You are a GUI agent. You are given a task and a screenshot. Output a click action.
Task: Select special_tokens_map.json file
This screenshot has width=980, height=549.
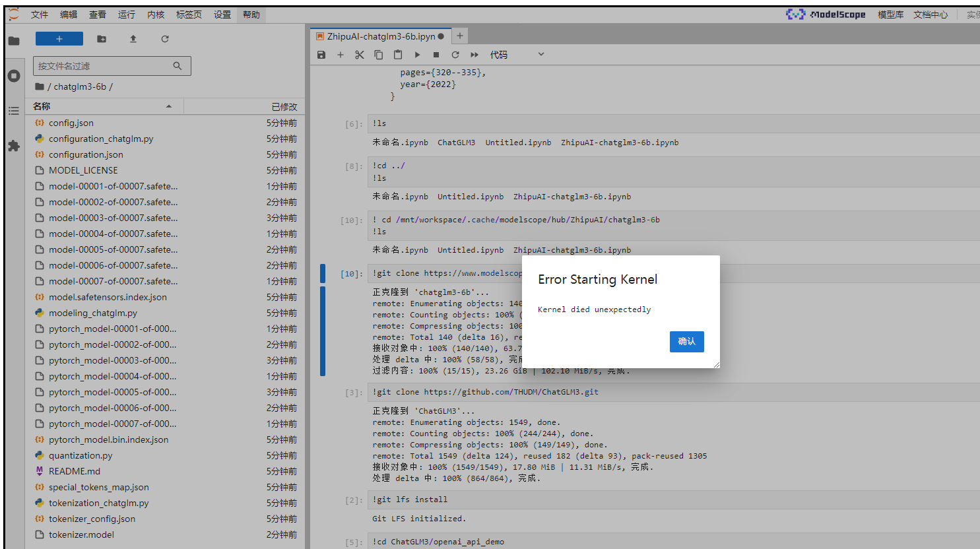point(165,487)
